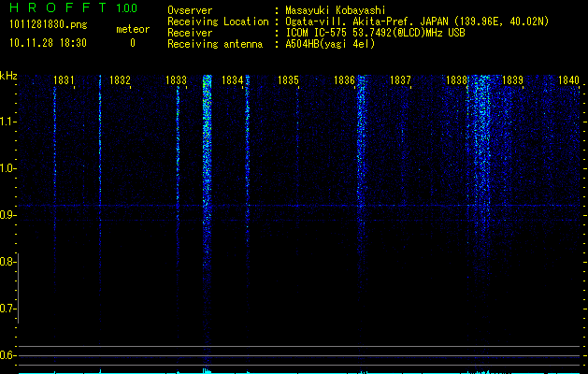Click the 1832 time marker
This screenshot has width=588, height=374.
[120, 80]
